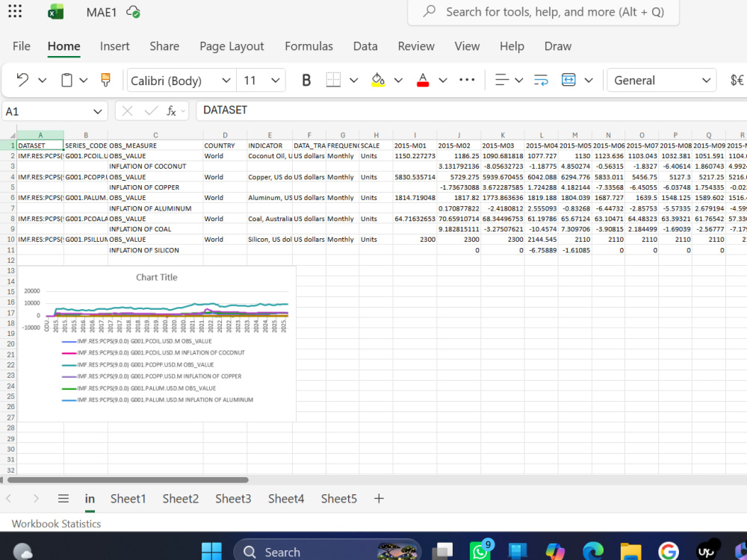This screenshot has width=747, height=560.
Task: Open the Windows Start menu
Action: click(211, 552)
